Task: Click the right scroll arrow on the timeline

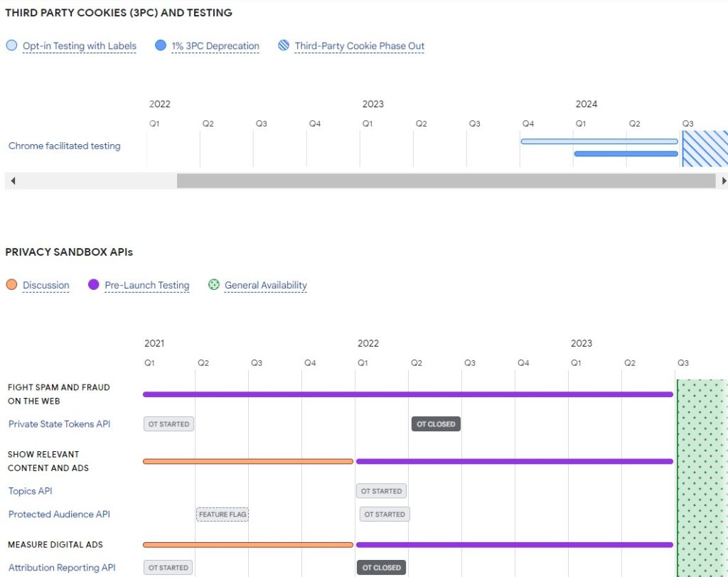Action: coord(723,180)
